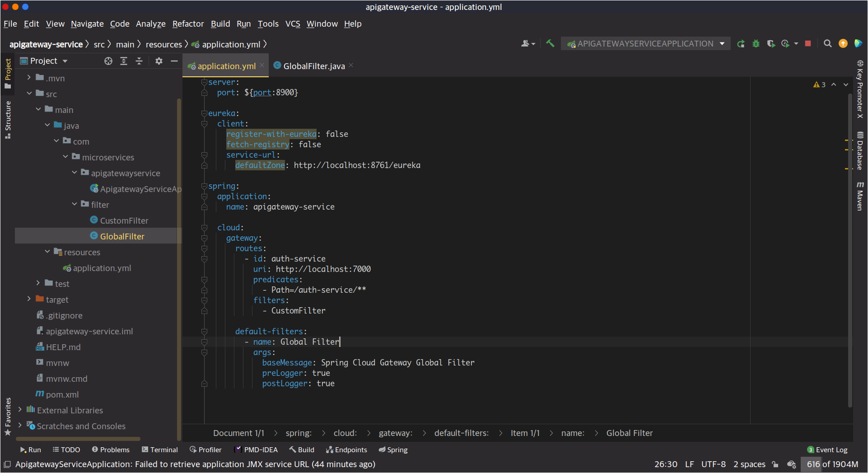This screenshot has width=868, height=473.
Task: Open the Refactor menu
Action: pyautogui.click(x=188, y=24)
